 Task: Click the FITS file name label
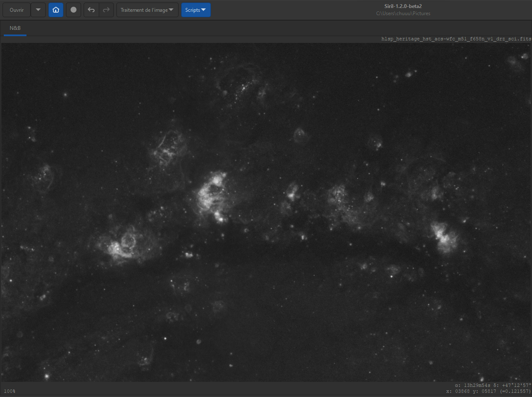[x=456, y=39]
